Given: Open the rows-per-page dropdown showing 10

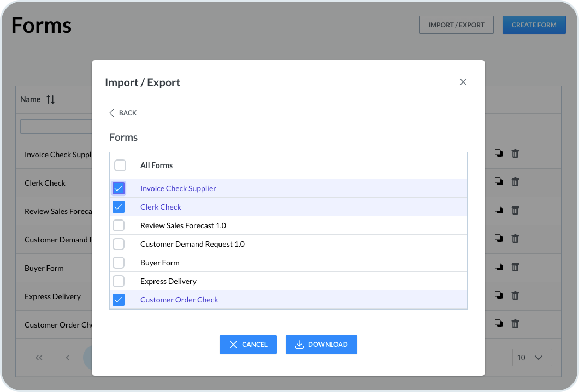Looking at the screenshot, I should (531, 358).
